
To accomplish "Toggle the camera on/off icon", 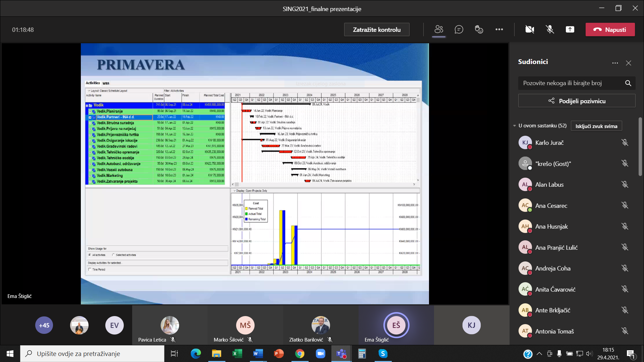I will click(530, 29).
